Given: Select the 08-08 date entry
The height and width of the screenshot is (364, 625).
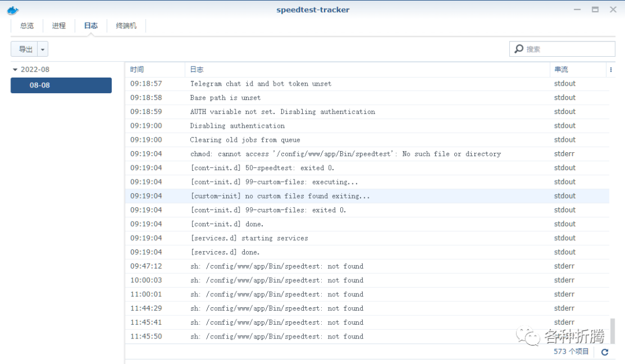Looking at the screenshot, I should coord(61,85).
